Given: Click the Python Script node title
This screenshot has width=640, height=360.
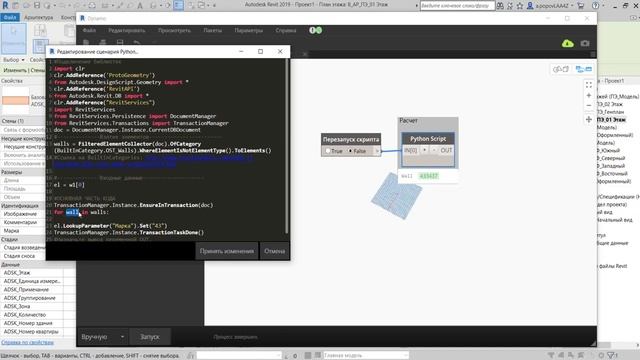Looking at the screenshot, I should tap(428, 139).
